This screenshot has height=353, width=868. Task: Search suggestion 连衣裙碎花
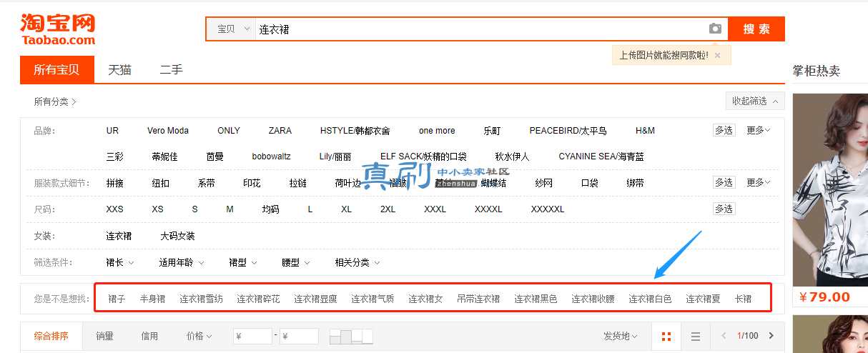click(258, 299)
